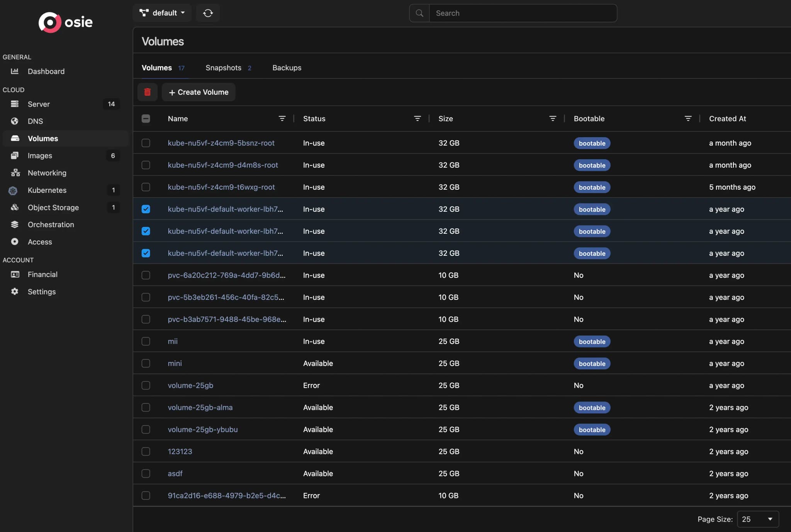The width and height of the screenshot is (791, 532).
Task: Click the osie logo
Action: 65,22
